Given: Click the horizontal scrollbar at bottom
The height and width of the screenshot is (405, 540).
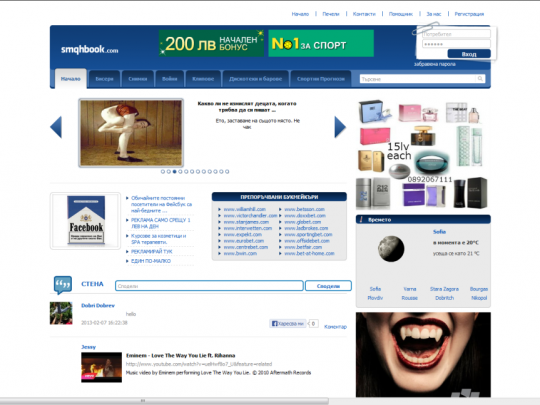Looking at the screenshot, I should [164, 401].
